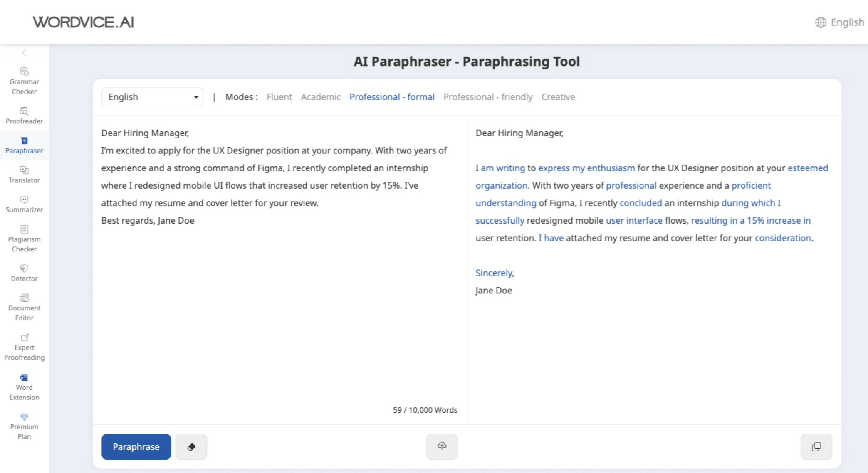Image resolution: width=868 pixels, height=473 pixels.
Task: Click the eraser clear-text button
Action: tap(191, 447)
